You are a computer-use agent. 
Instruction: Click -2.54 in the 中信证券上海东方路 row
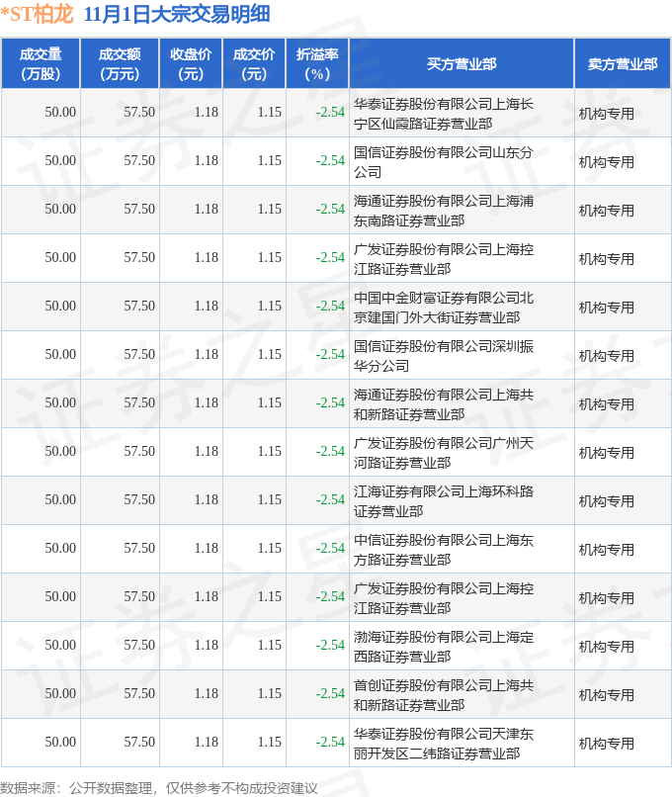330,548
